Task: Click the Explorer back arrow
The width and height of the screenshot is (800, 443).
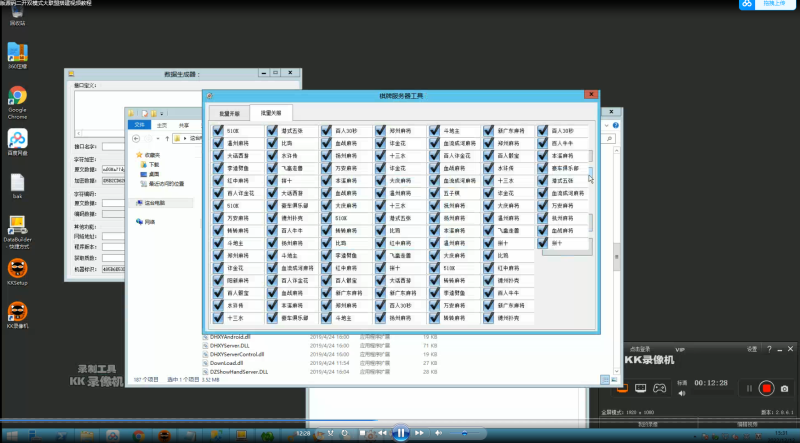Action: [x=136, y=138]
